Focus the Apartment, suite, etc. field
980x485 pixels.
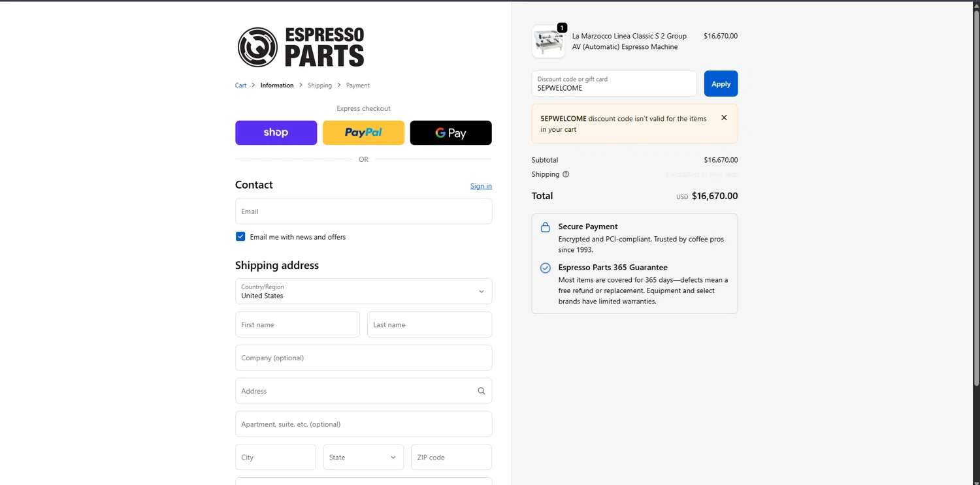(x=363, y=424)
